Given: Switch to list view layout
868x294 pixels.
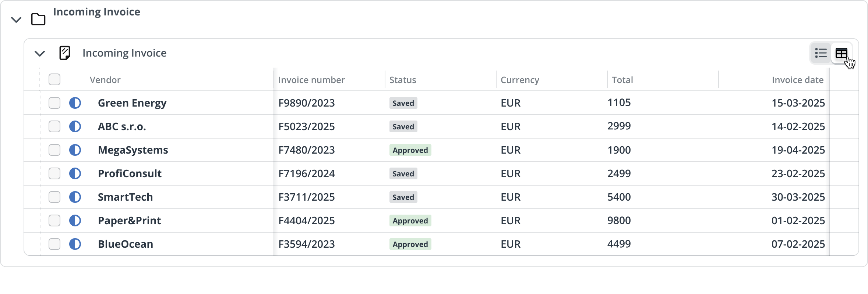Looking at the screenshot, I should [821, 53].
